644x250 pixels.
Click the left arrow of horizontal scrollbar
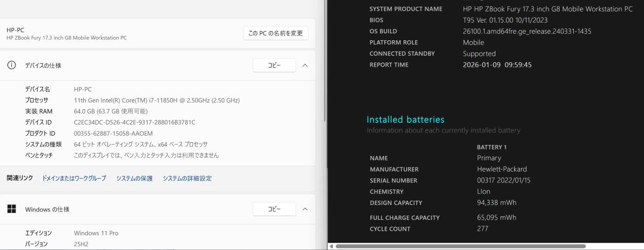(332, 247)
